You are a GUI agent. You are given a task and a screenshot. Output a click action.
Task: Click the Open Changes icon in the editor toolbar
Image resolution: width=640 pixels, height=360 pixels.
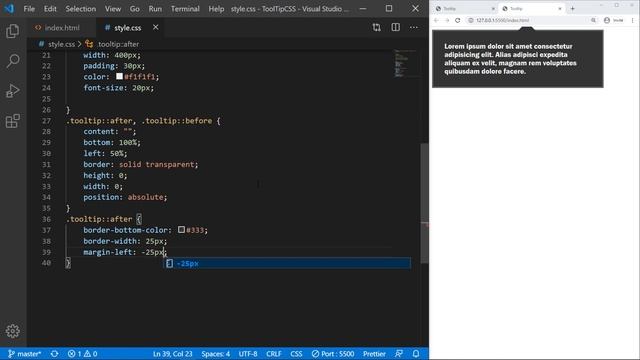click(376, 27)
